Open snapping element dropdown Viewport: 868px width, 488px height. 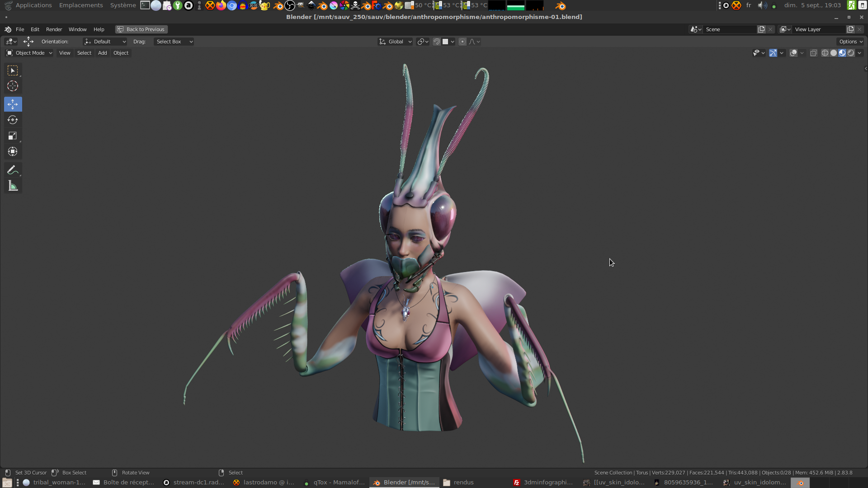[x=448, y=42]
